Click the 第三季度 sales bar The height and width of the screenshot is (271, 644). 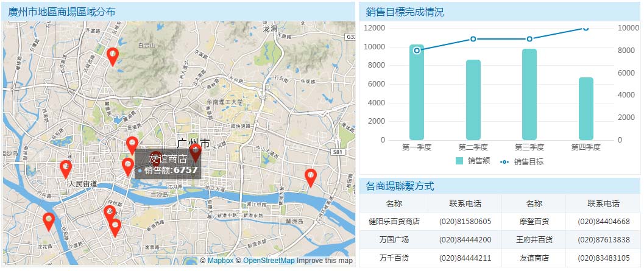(529, 94)
